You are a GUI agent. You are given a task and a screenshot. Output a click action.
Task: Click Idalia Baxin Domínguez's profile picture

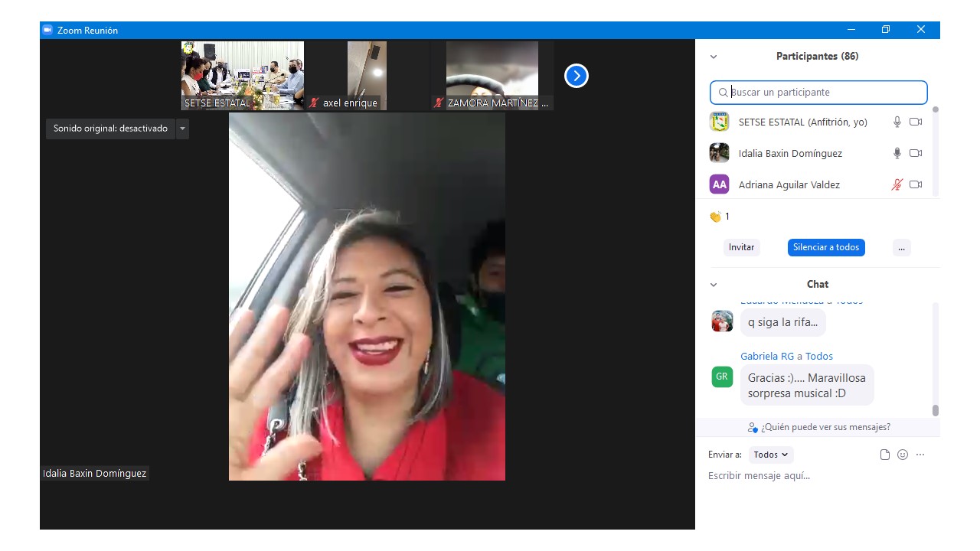[x=720, y=153]
